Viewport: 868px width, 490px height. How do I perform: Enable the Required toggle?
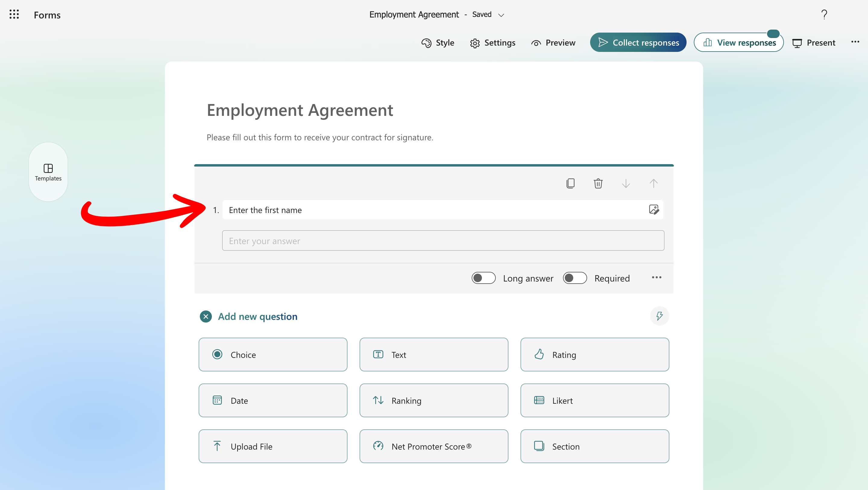(x=575, y=278)
